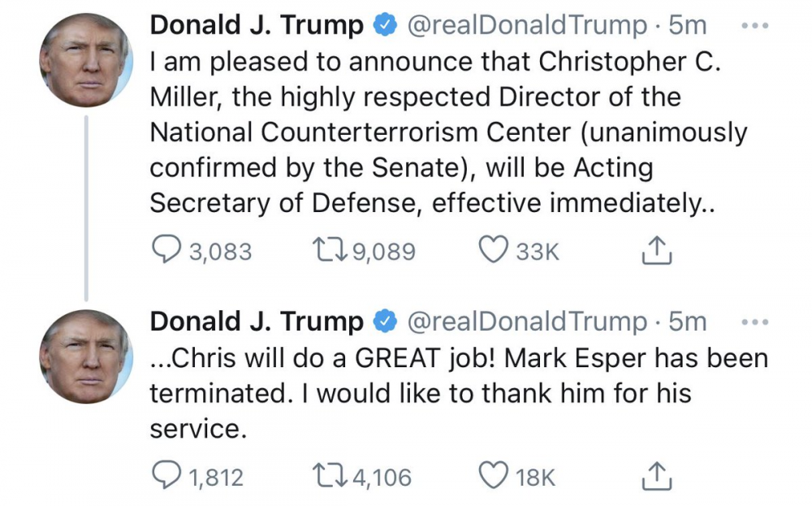Retweet the Acting Secretary of Defense tweet
The image size is (812, 506).
[x=329, y=252]
